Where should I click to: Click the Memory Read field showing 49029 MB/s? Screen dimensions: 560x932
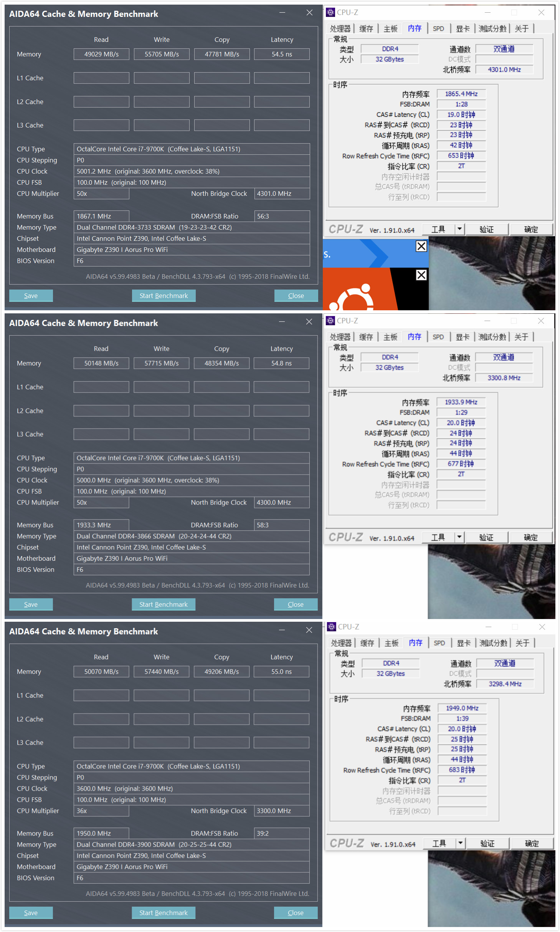[x=101, y=54]
